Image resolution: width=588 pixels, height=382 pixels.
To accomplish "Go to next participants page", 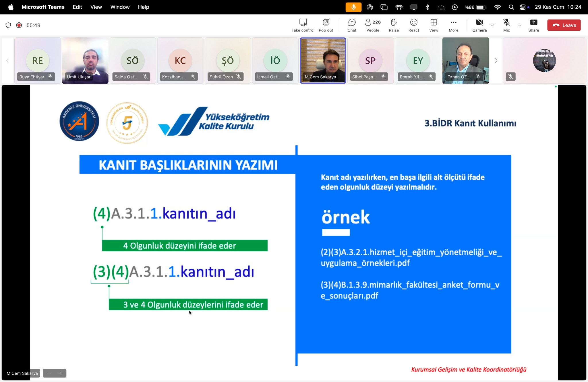I will (496, 61).
